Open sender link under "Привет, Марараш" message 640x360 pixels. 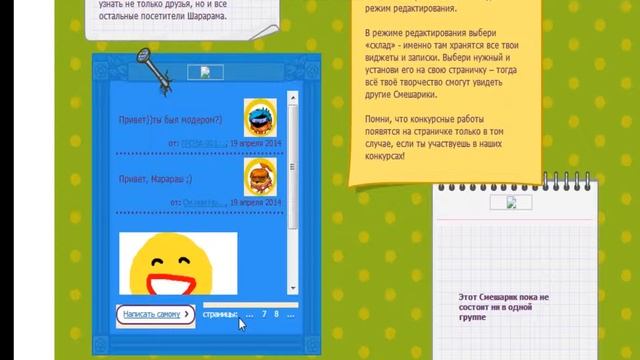coord(204,202)
